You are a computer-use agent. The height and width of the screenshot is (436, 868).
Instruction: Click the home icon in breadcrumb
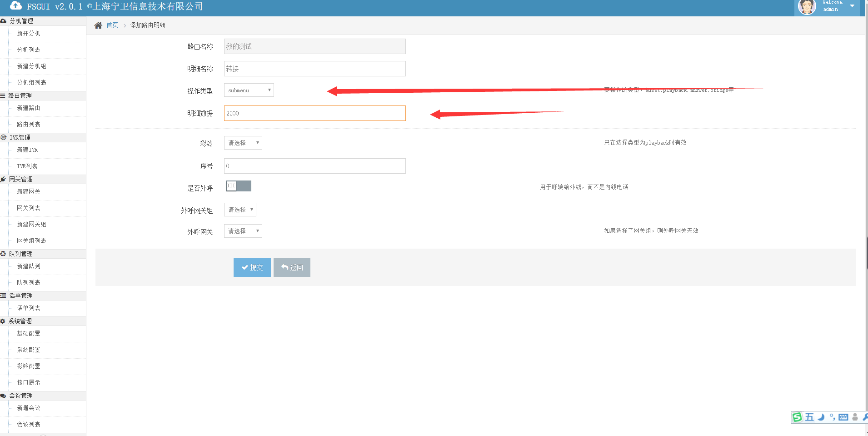click(x=98, y=25)
